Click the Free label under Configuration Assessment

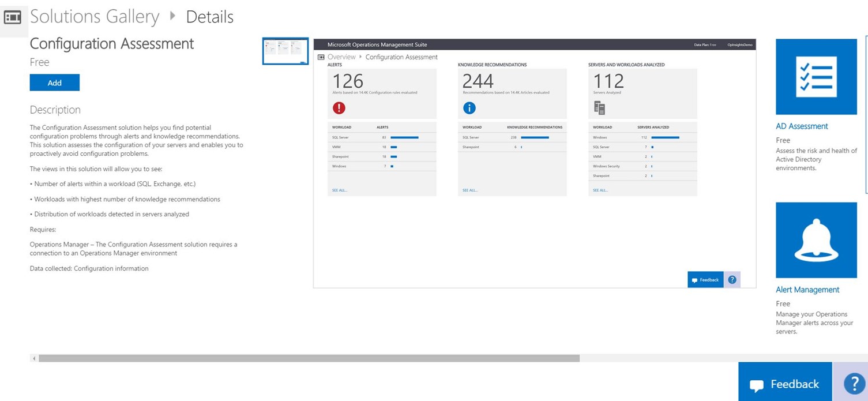(40, 62)
